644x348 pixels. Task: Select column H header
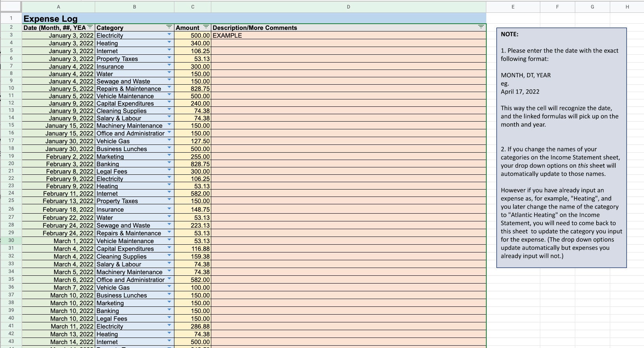627,7
